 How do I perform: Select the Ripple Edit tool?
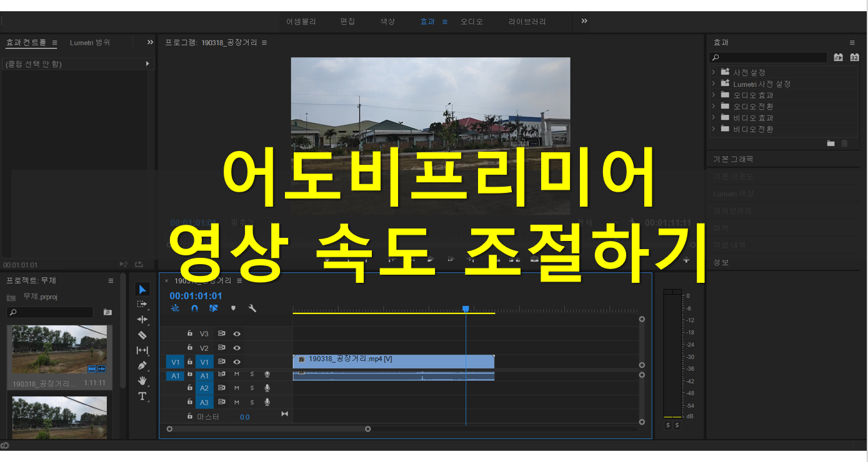(142, 320)
